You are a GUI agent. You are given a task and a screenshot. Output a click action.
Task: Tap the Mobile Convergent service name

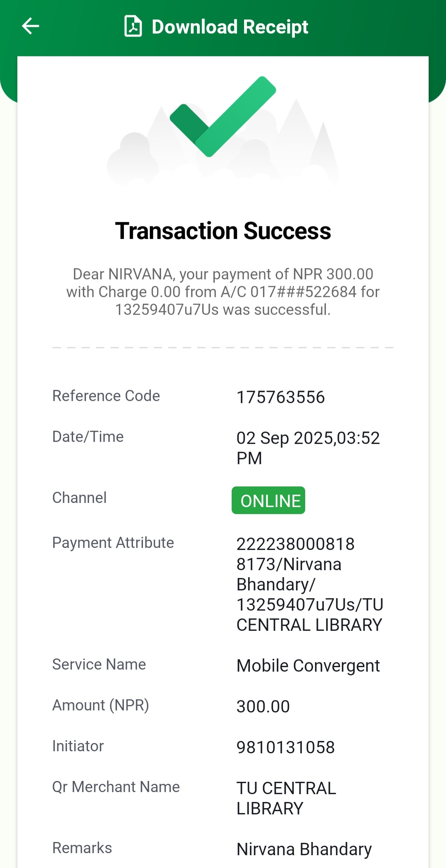308,665
